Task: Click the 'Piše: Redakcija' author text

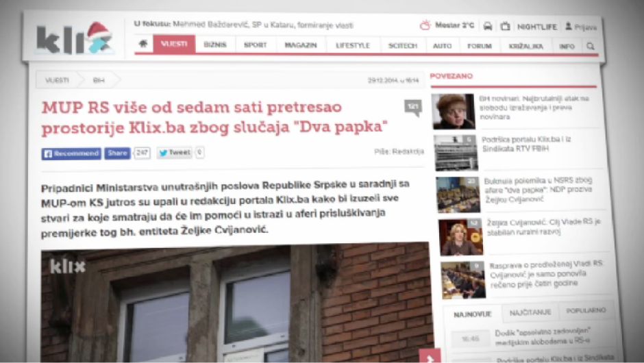Action: point(399,151)
